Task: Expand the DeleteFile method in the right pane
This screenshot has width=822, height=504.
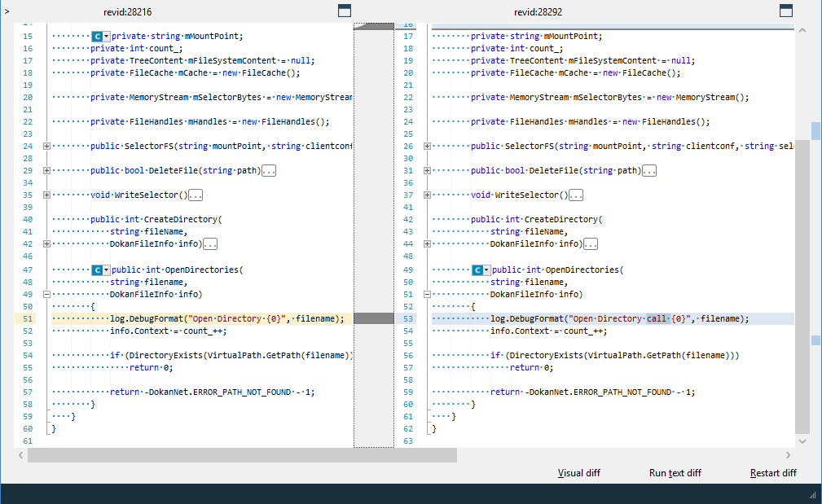Action: [x=427, y=170]
